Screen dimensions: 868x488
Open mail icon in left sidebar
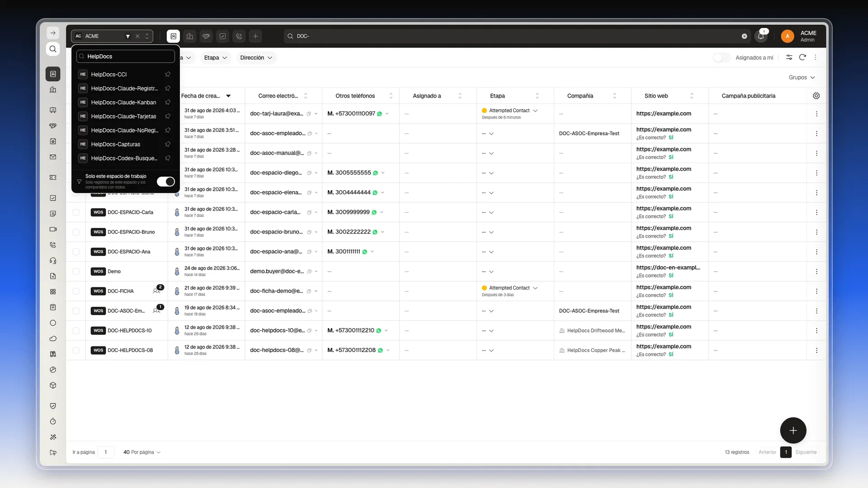[53, 157]
